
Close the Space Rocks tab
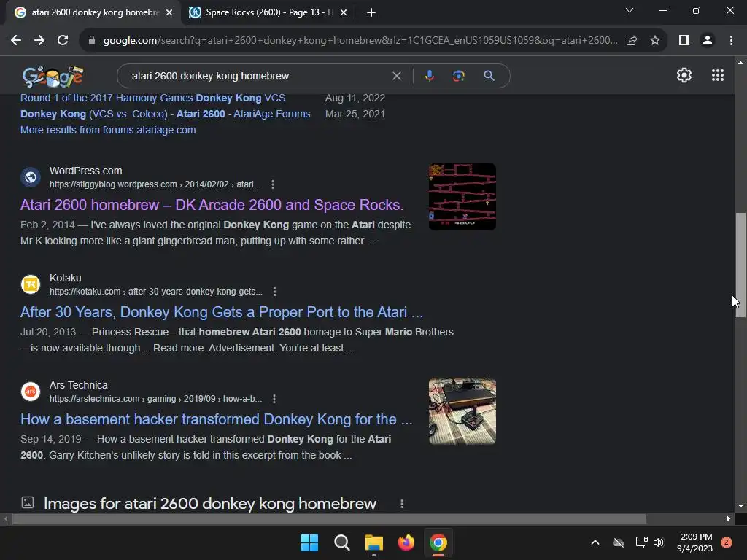[x=344, y=12]
